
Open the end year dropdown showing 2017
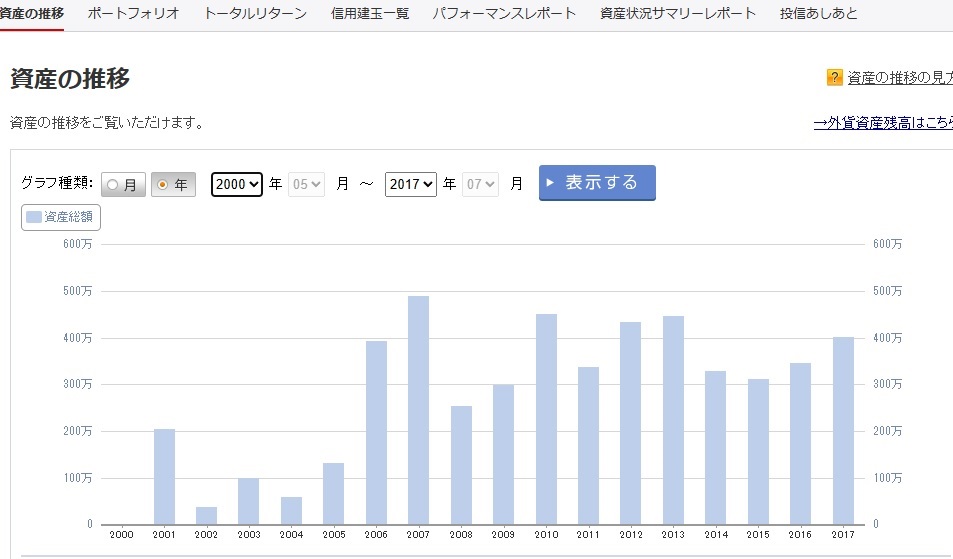410,184
